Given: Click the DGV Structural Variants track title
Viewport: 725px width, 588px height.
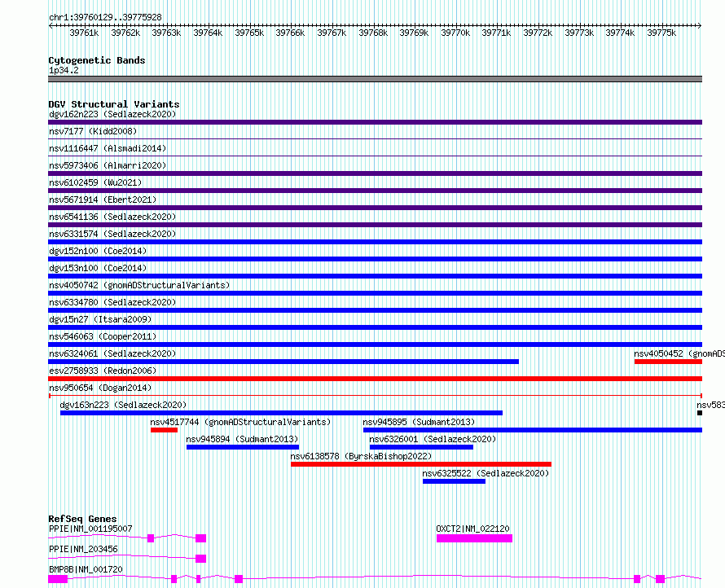Looking at the screenshot, I should pos(114,104).
